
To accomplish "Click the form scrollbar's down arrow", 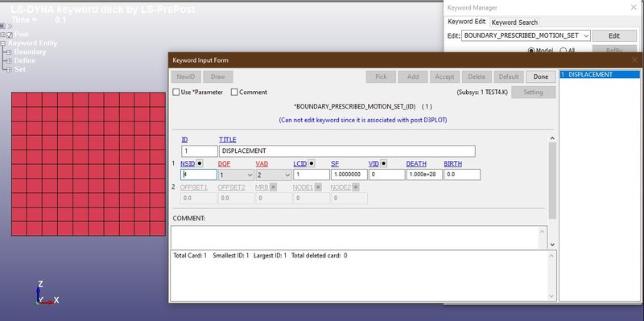I will click(552, 245).
